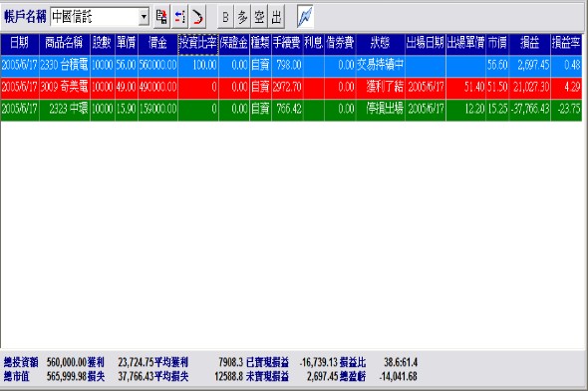Click the 51.40 exit price cell

pyautogui.click(x=465, y=88)
